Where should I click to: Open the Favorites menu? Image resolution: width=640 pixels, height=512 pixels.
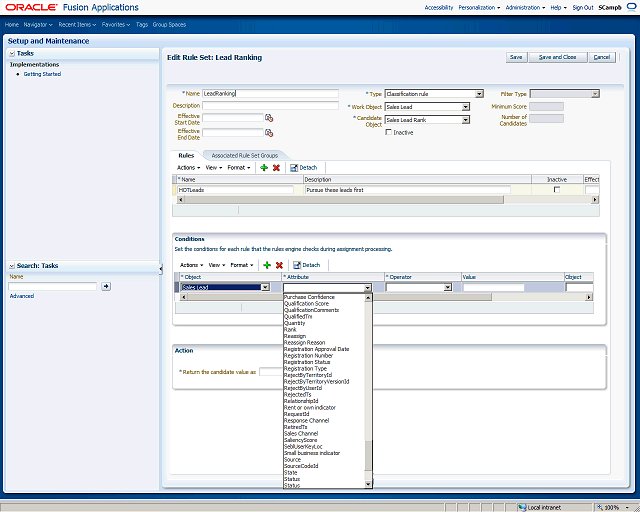116,24
